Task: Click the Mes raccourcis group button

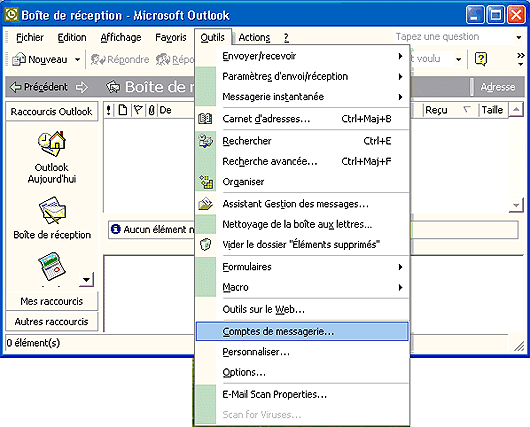Action: [x=51, y=301]
